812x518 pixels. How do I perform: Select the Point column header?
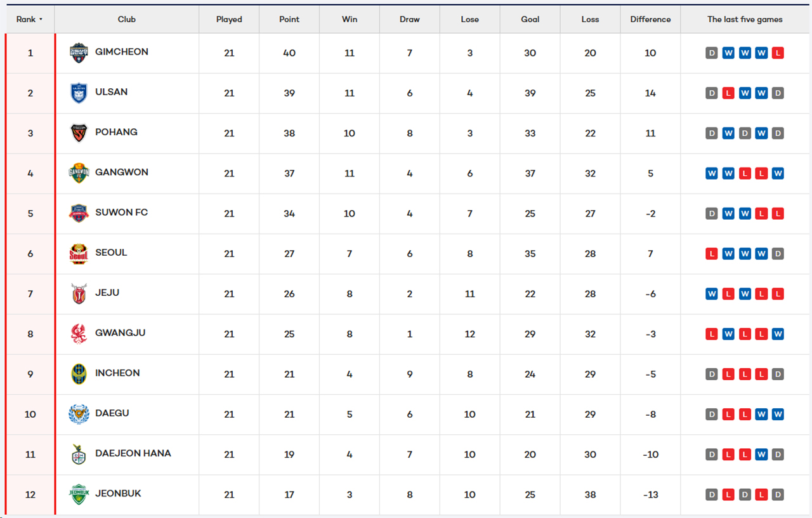point(289,19)
